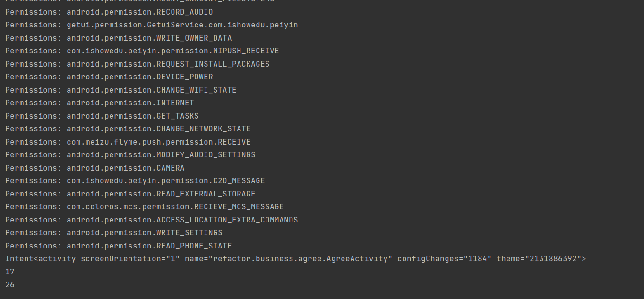Select the MODIFY_AUDIO_SETTINGS permission line
The image size is (644, 299).
click(130, 154)
